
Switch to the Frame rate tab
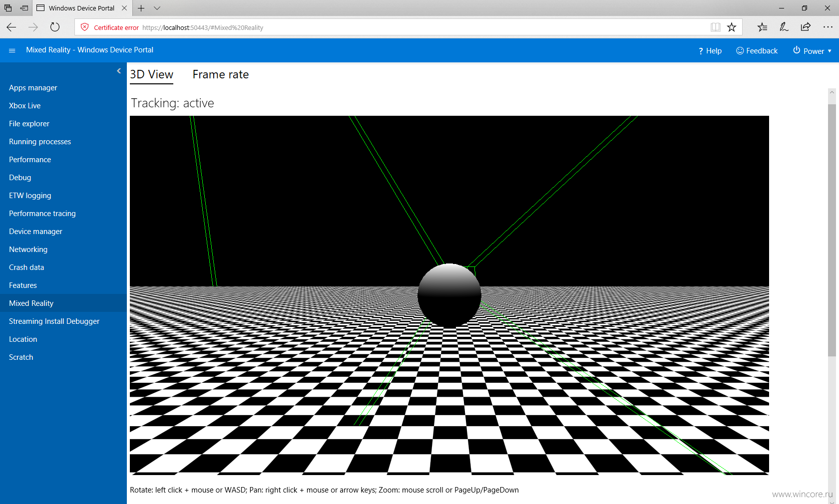(x=221, y=75)
